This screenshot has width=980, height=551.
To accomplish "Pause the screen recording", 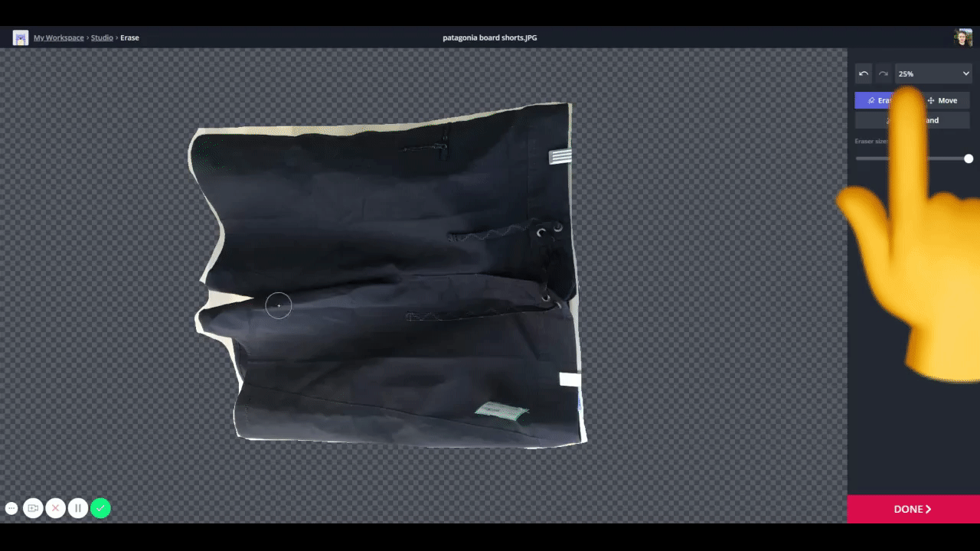I will tap(78, 508).
